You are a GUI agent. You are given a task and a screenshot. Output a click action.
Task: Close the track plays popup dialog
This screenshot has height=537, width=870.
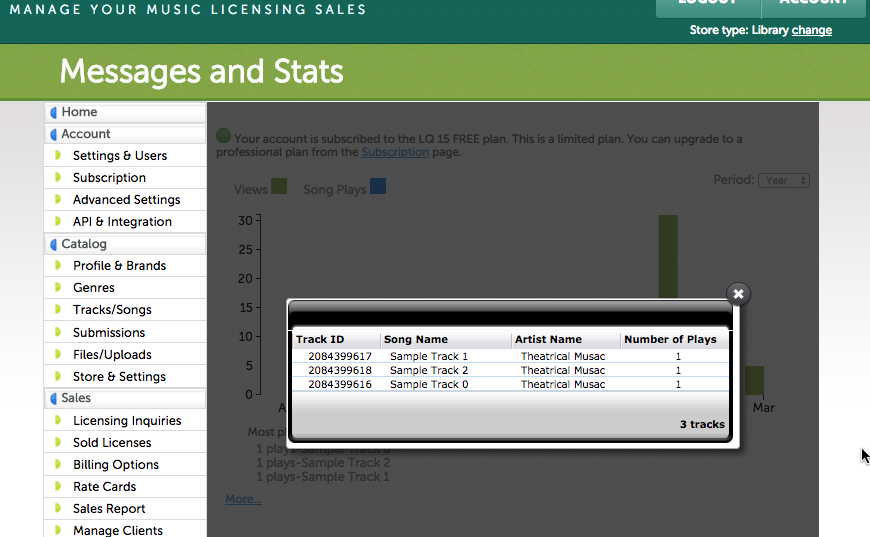point(738,294)
